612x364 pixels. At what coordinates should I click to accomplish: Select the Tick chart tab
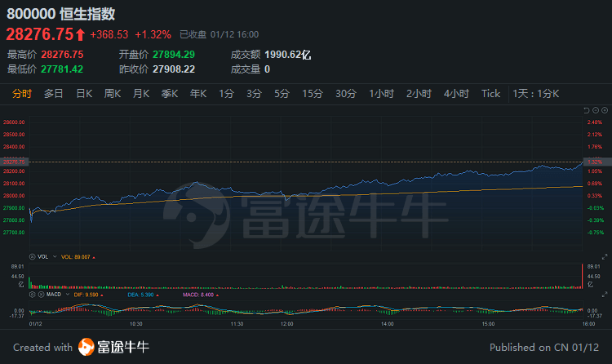point(490,94)
